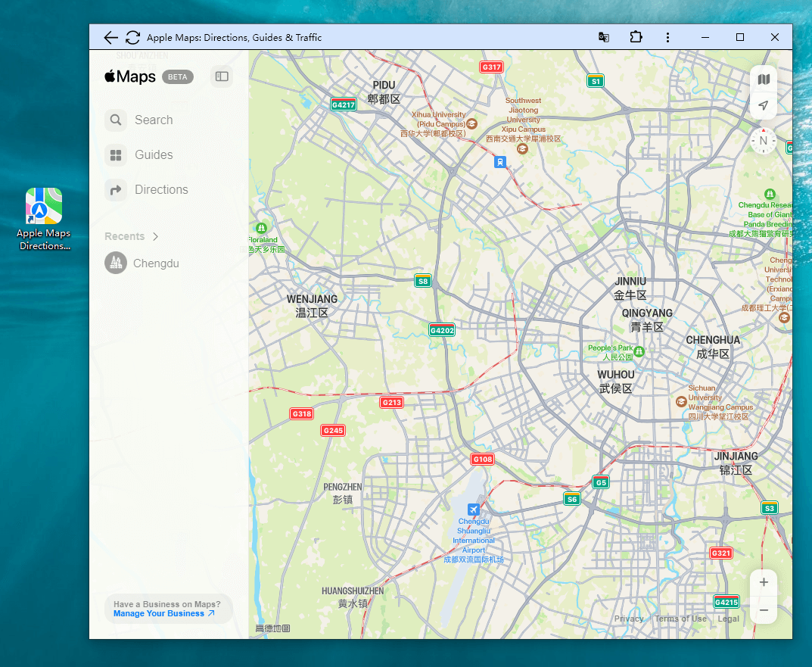Open the browser extensions puzzle icon
Screen dimensions: 812x667
click(x=636, y=37)
